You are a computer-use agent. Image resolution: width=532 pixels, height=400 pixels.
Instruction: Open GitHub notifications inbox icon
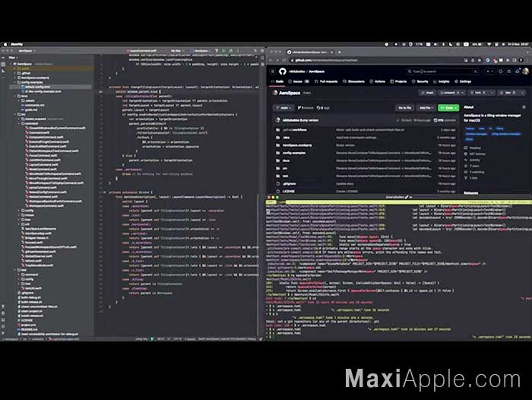click(x=517, y=71)
